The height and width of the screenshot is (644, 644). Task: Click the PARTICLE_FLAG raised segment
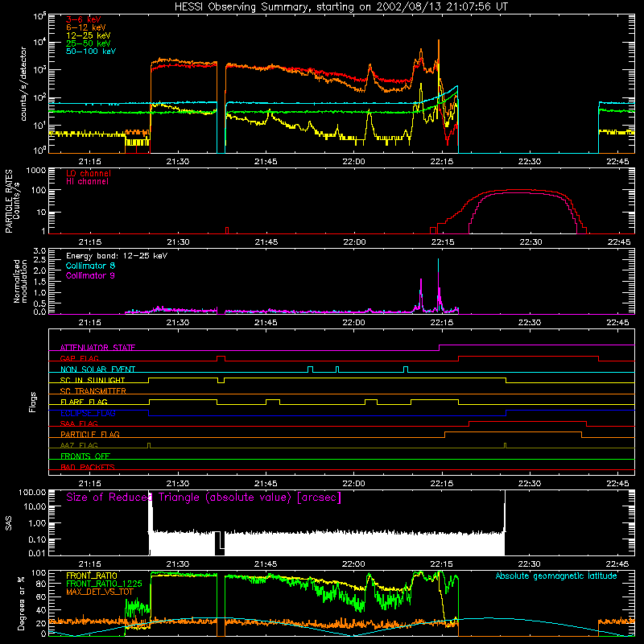point(513,432)
